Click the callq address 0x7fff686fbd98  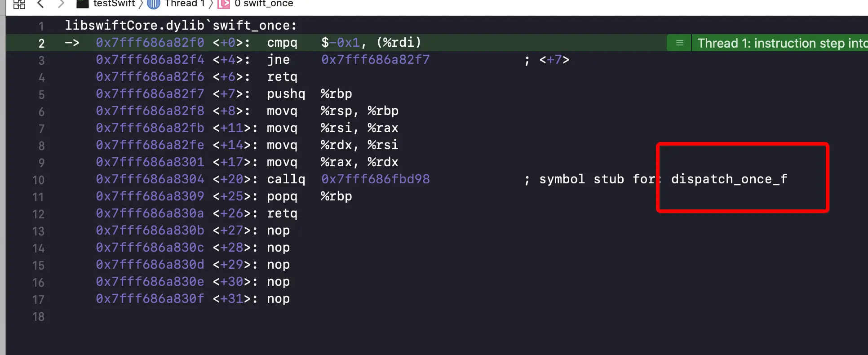(x=376, y=179)
